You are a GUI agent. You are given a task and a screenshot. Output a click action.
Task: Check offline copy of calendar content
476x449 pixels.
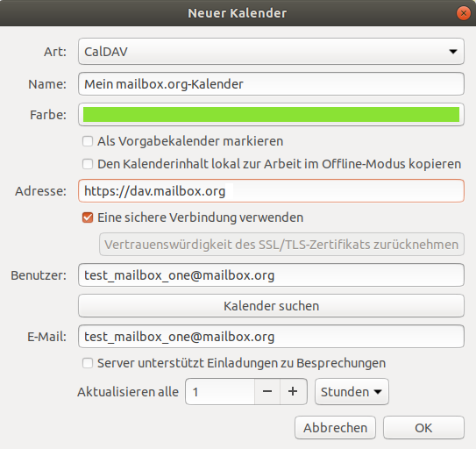click(x=88, y=164)
